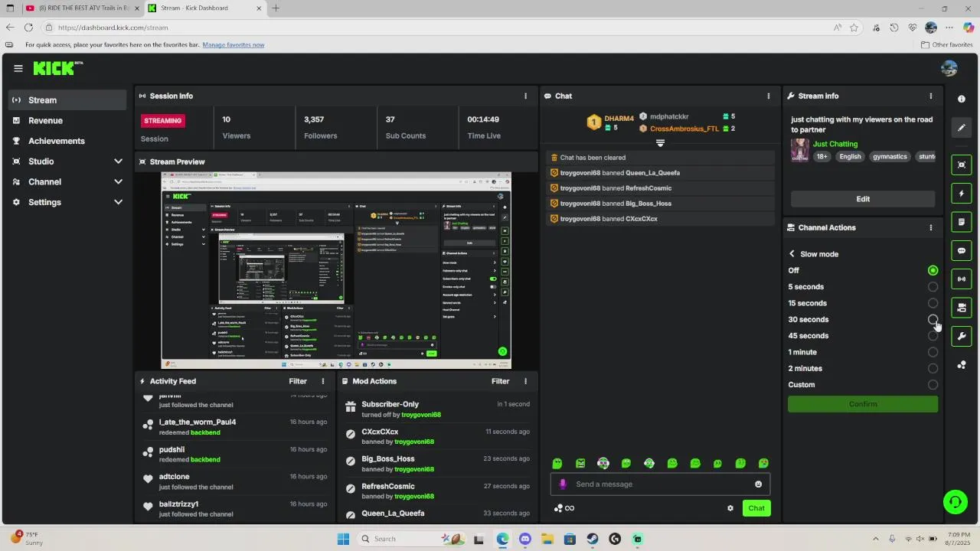980x551 pixels.
Task: Toggle the broadcast signal icon in right toolbar
Action: [962, 279]
